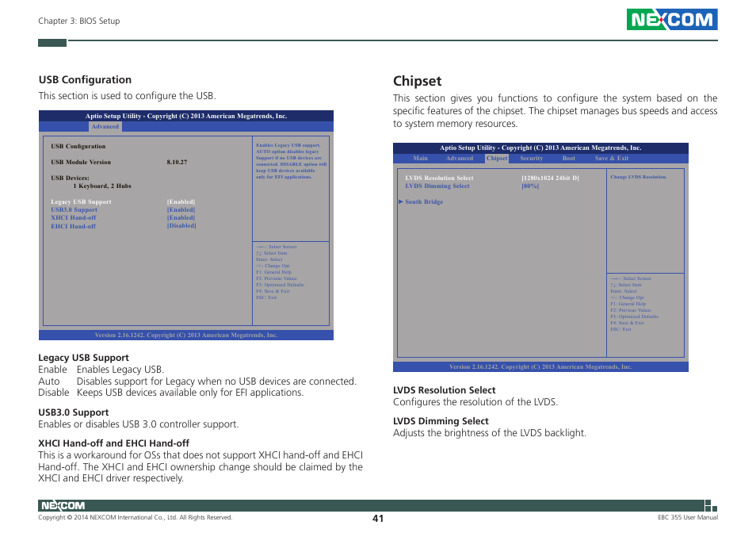Viewport: 756px width, 533px height.
Task: Change Legacy USB Support [Enabled] value
Action: click(x=181, y=201)
